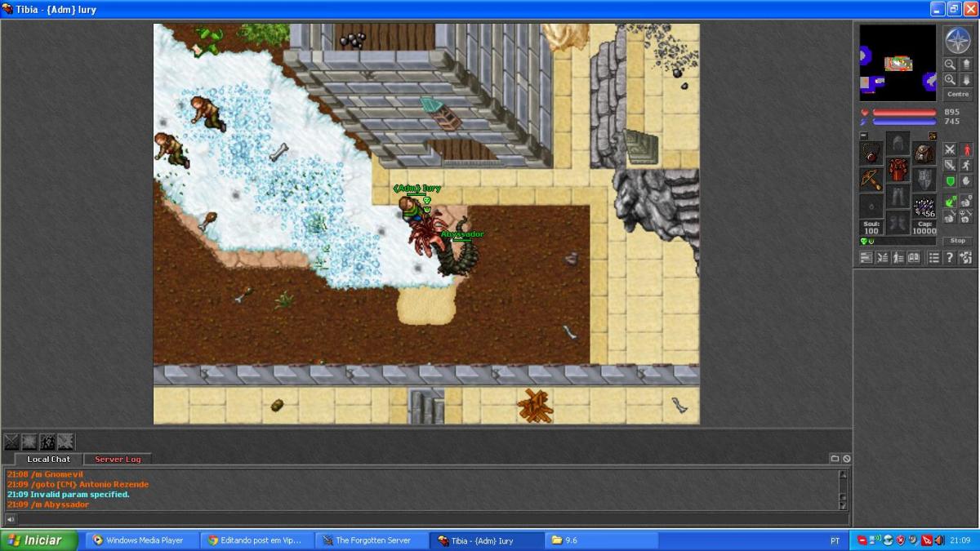Image resolution: width=980 pixels, height=551 pixels.
Task: Toggle secure mode hand icon
Action: [x=966, y=181]
